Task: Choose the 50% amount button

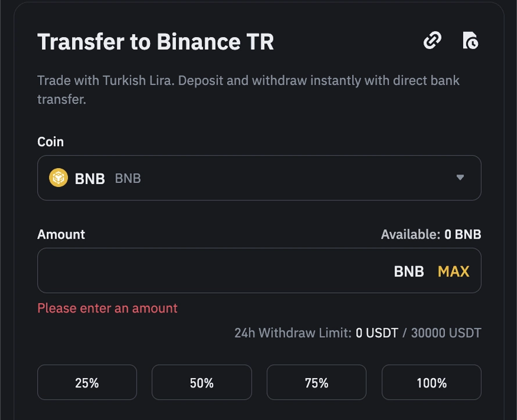Action: [x=202, y=382]
